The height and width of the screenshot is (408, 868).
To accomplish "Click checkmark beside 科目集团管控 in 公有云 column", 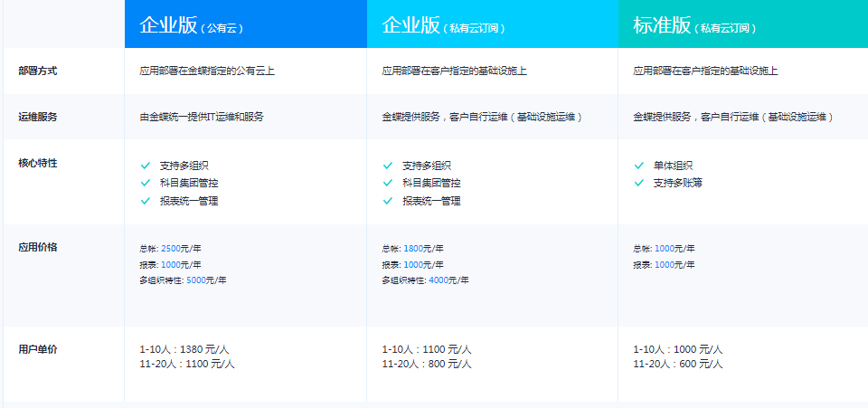I will coord(145,183).
